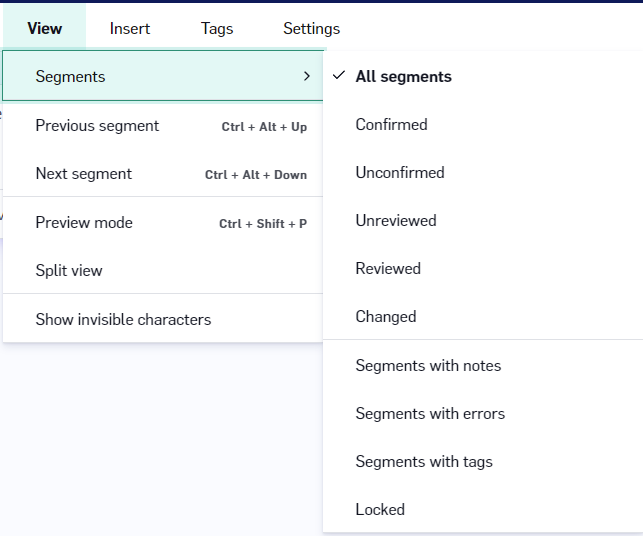Filter by Unconfirmed segments

[483, 172]
